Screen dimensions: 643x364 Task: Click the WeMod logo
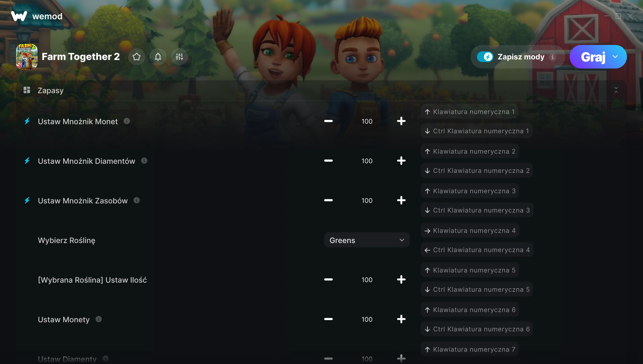37,16
